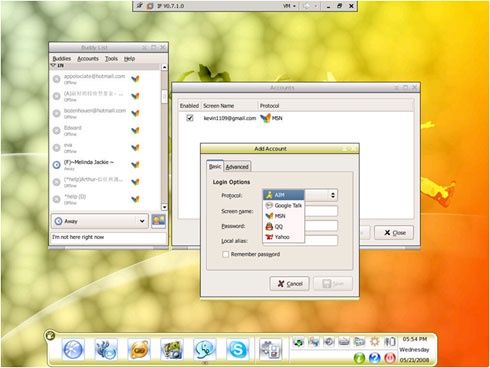The width and height of the screenshot is (490, 368).
Task: Click the pin icon in top VM toolbar
Action: click(140, 6)
